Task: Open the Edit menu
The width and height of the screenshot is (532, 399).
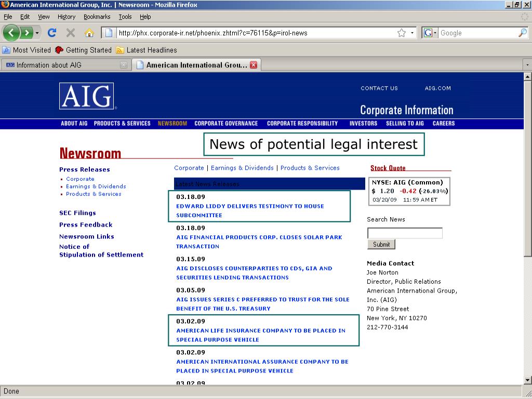Action: pyautogui.click(x=25, y=17)
